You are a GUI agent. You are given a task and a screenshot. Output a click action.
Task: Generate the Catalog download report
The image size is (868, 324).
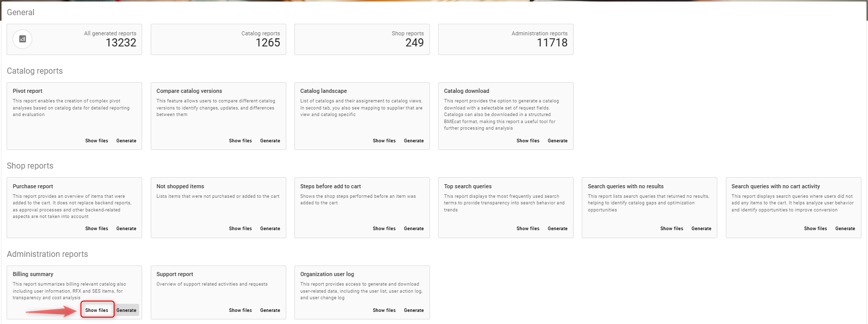click(557, 141)
